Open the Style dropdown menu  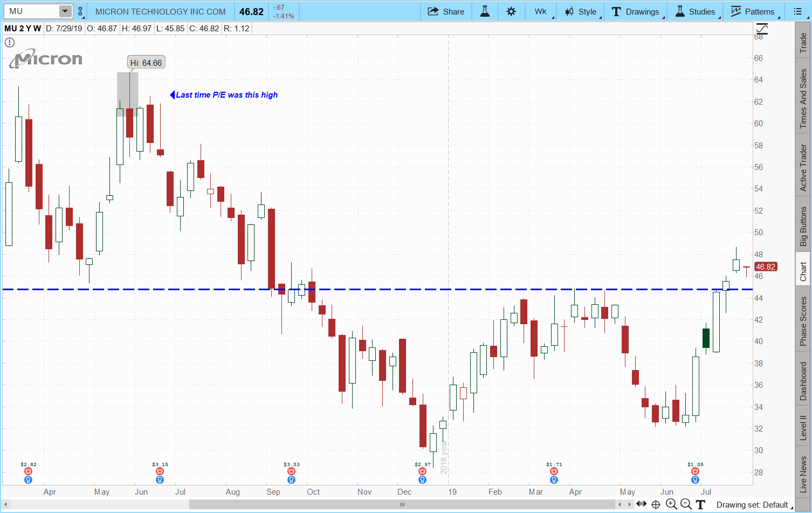click(581, 11)
